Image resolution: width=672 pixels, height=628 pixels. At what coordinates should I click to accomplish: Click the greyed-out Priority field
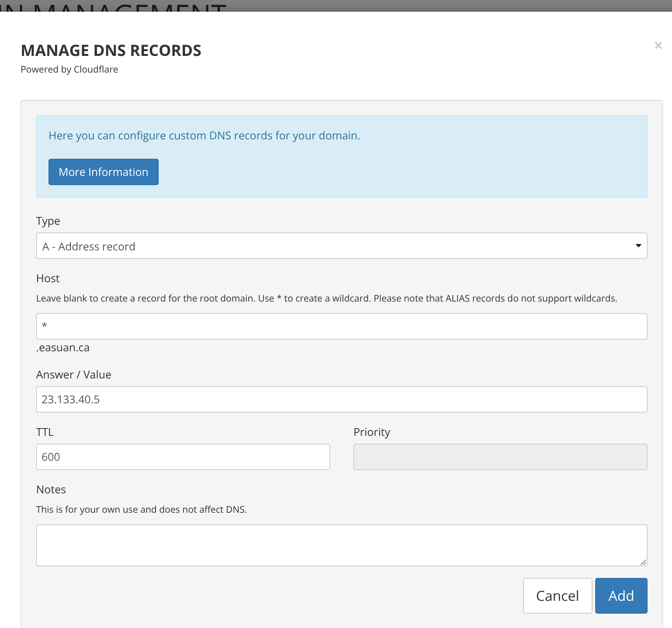click(500, 457)
